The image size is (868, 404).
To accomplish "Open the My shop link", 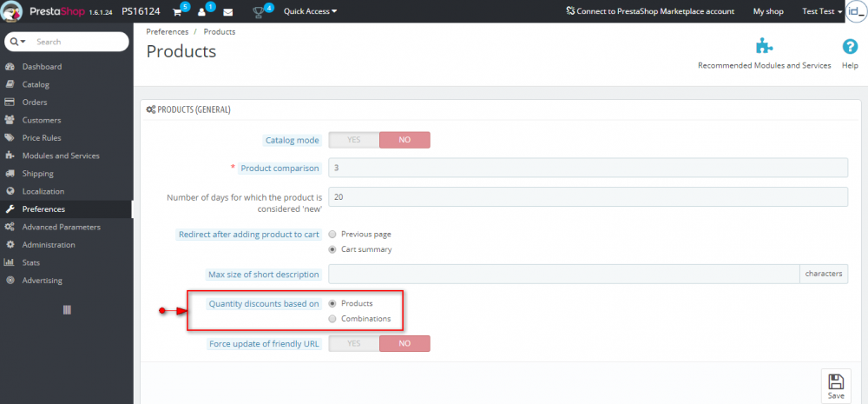I will [768, 11].
